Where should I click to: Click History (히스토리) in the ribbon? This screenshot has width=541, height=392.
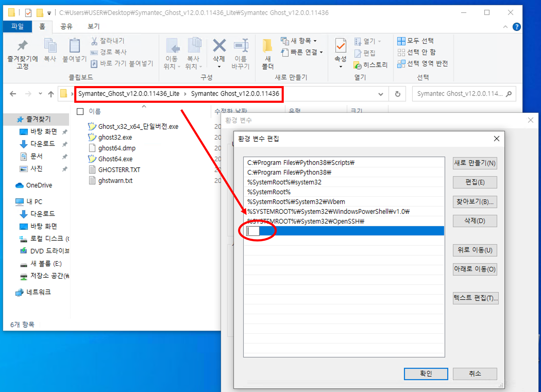coord(371,65)
